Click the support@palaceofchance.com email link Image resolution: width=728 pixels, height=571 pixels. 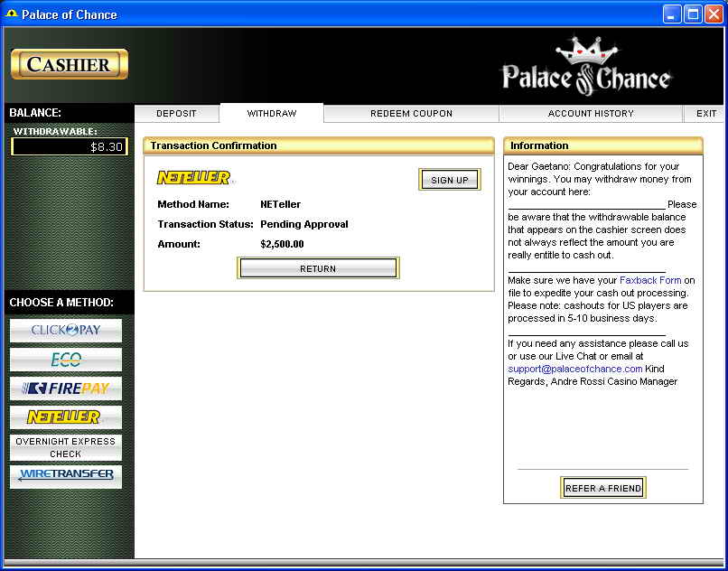point(575,369)
